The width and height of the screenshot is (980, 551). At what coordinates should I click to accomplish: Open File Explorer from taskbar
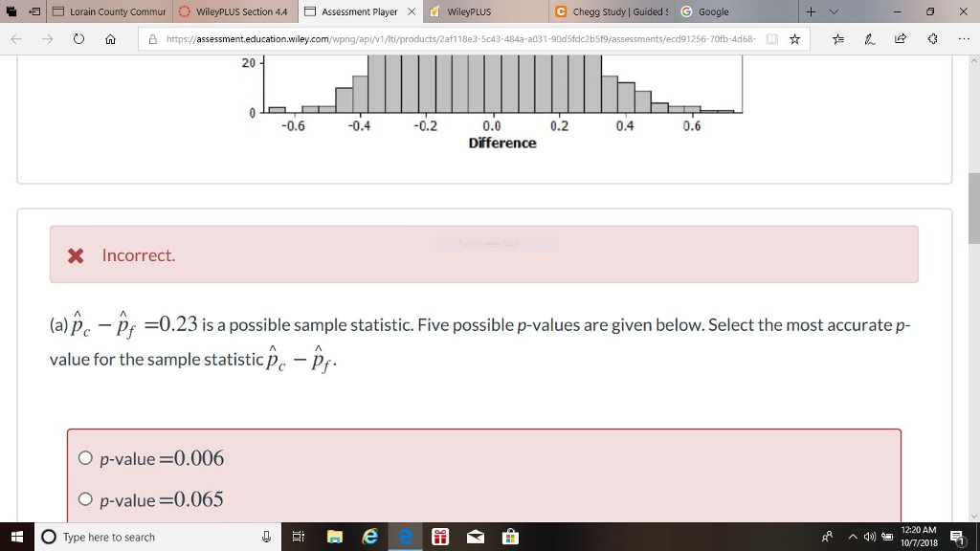(335, 537)
